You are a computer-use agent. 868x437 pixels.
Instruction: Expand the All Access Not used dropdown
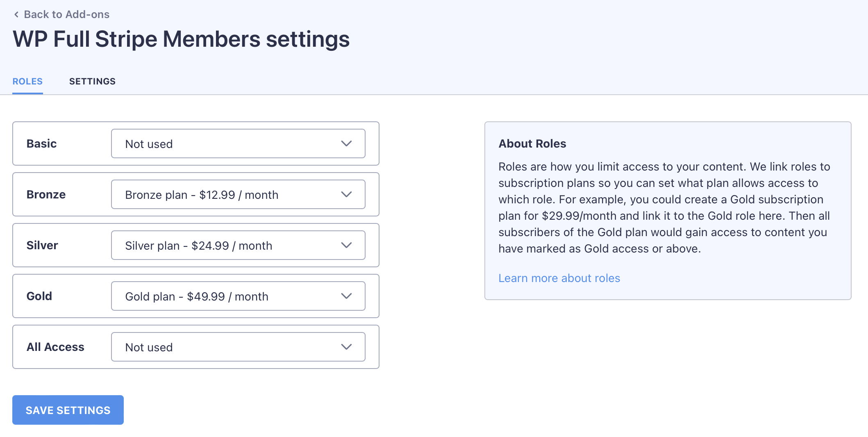tap(238, 347)
